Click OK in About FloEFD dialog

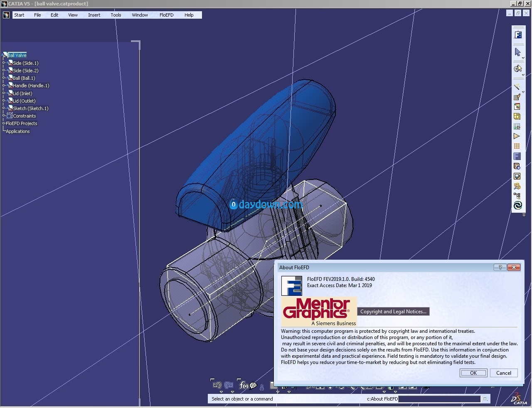click(473, 373)
